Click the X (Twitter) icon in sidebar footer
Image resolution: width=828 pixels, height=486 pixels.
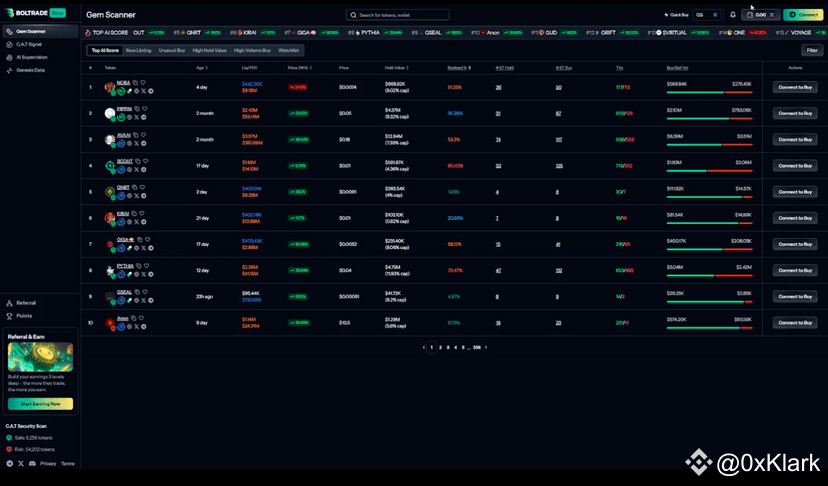point(21,464)
